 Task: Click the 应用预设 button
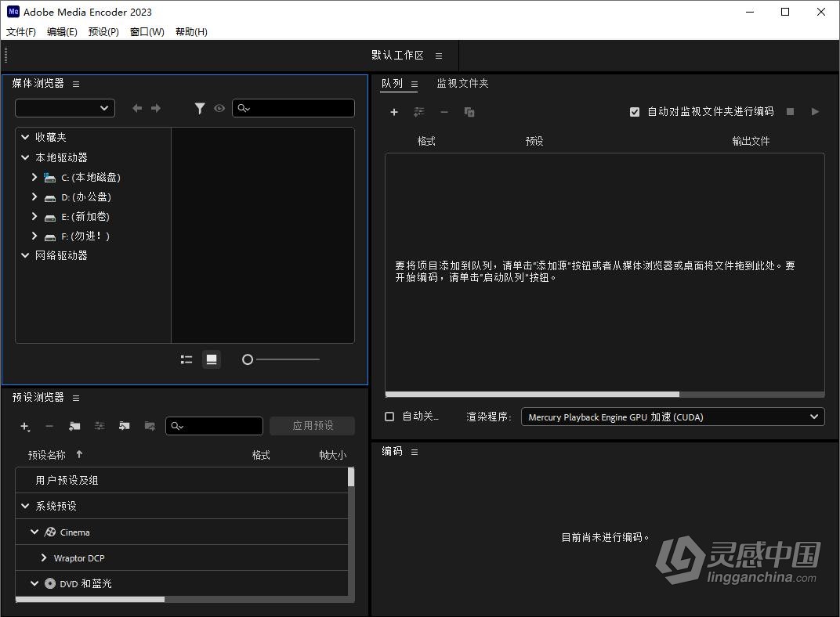tap(311, 425)
